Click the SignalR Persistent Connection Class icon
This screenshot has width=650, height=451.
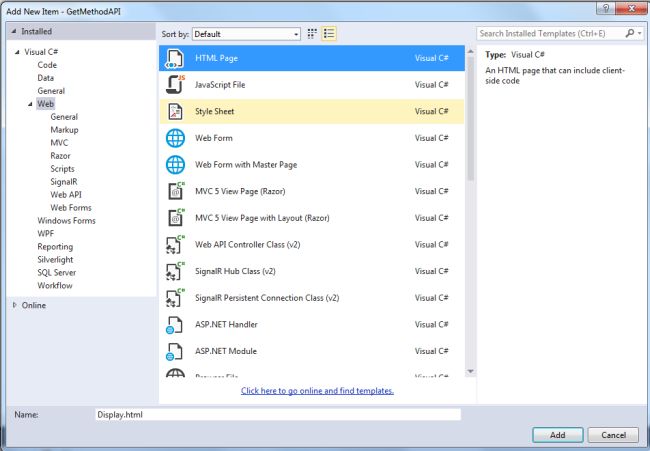click(x=175, y=298)
